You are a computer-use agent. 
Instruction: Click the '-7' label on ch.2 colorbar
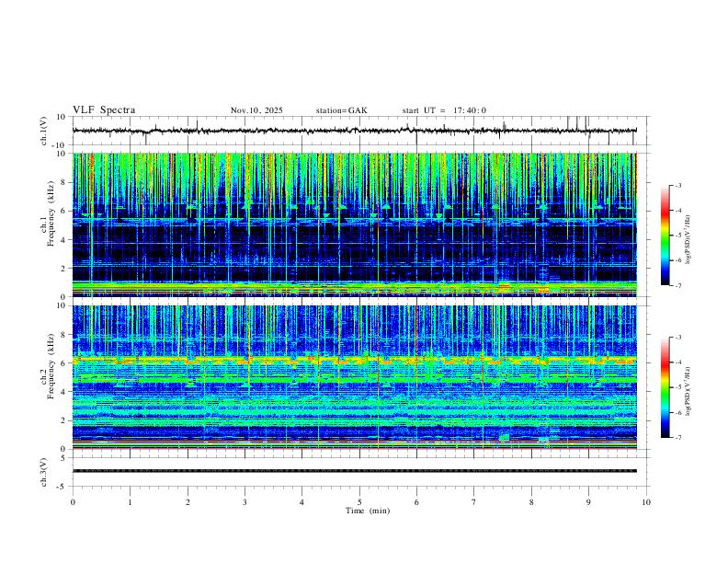(x=677, y=438)
